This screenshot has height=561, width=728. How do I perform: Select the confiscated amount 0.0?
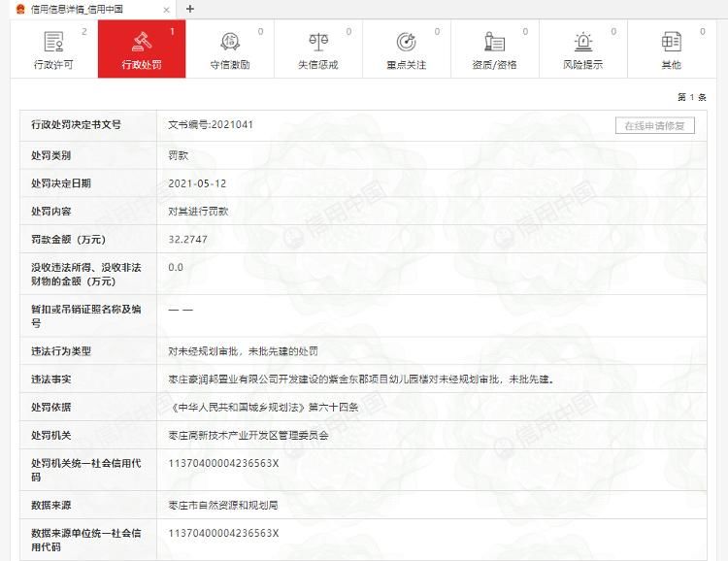[x=176, y=268]
